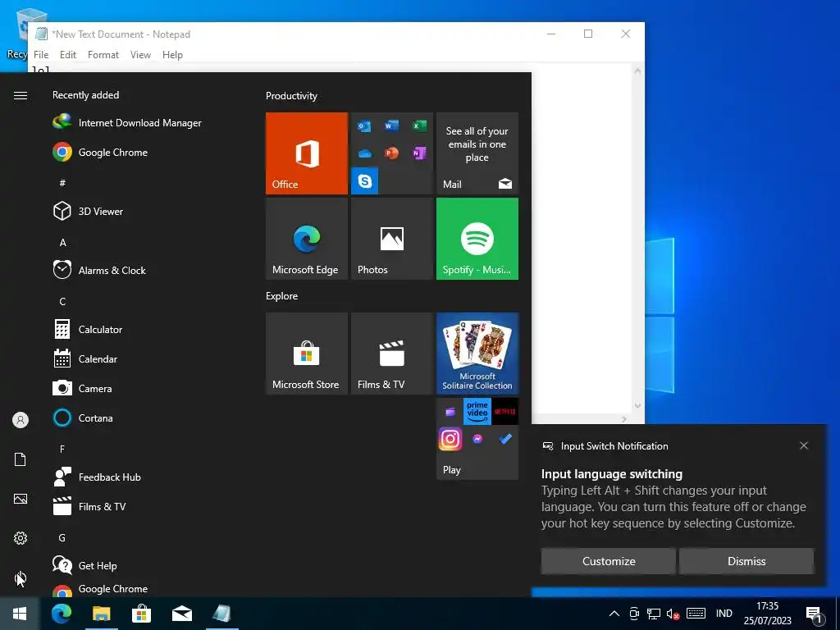Open the Action Center notifications icon

(x=814, y=614)
